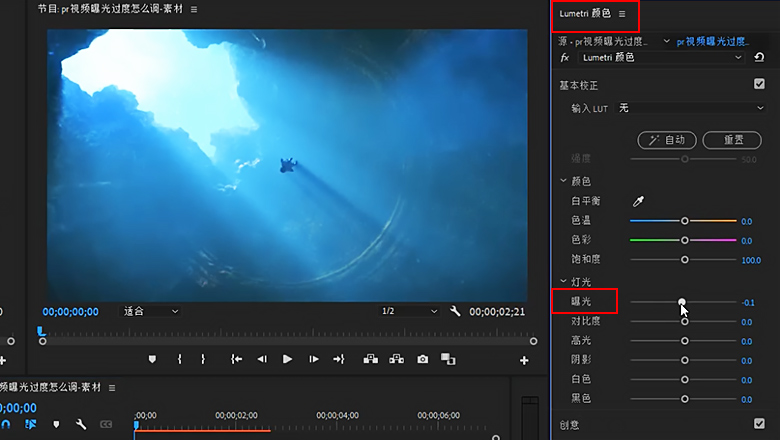Toggle the captions track CC button

coord(106,424)
